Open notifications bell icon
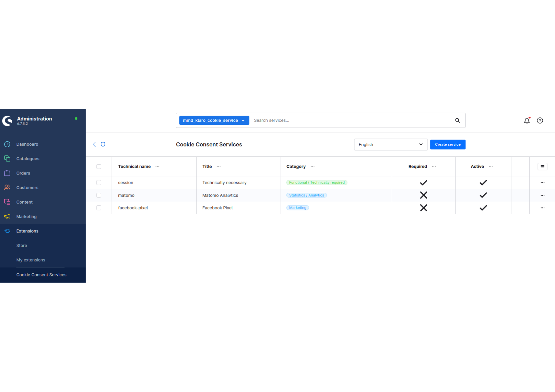Image resolution: width=555 pixels, height=392 pixels. pyautogui.click(x=527, y=120)
